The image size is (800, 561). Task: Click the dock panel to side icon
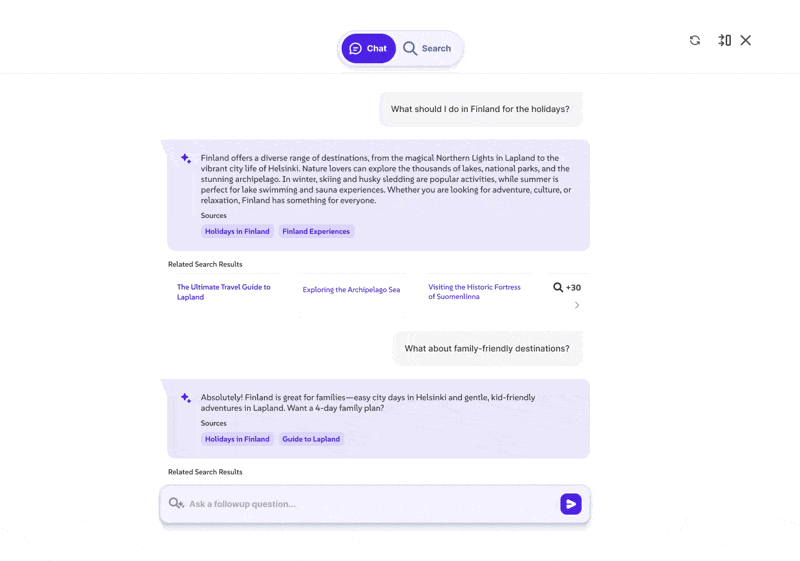[724, 40]
